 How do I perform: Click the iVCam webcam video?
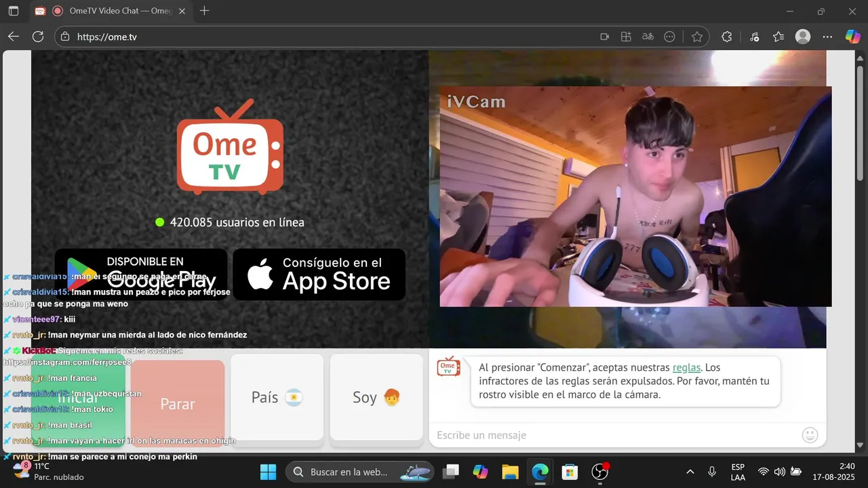pyautogui.click(x=635, y=197)
